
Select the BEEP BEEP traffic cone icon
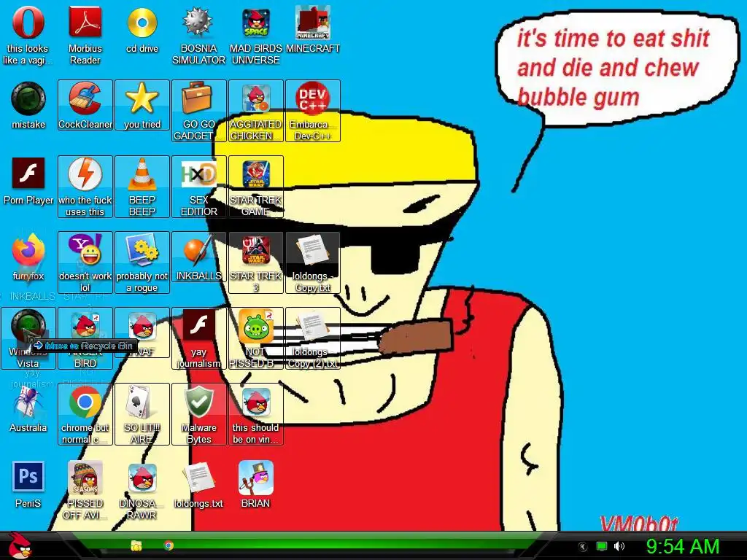142,186
